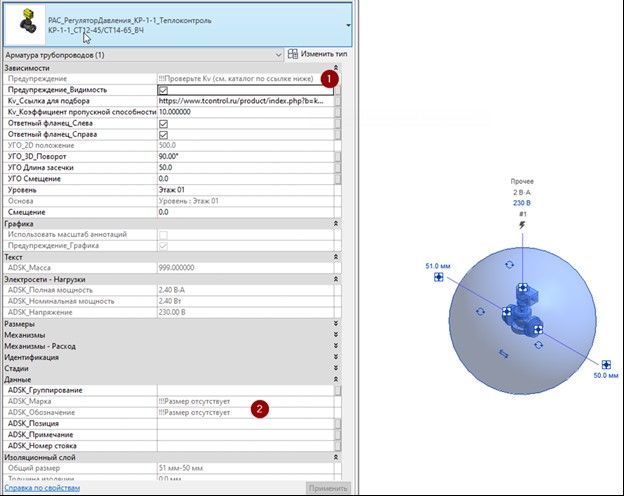Click the Изменить тип button

[x=318, y=54]
